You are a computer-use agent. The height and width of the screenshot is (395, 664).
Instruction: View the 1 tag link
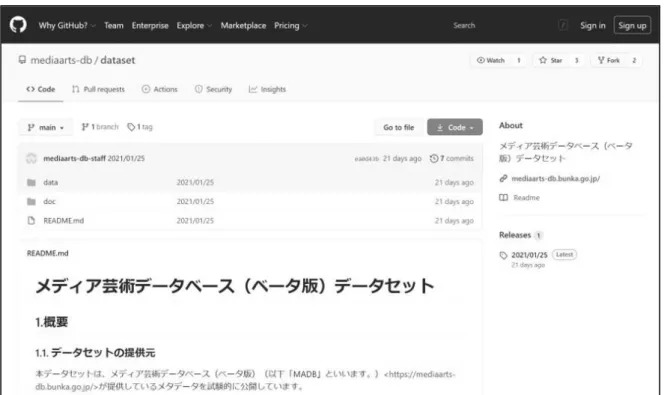point(140,127)
